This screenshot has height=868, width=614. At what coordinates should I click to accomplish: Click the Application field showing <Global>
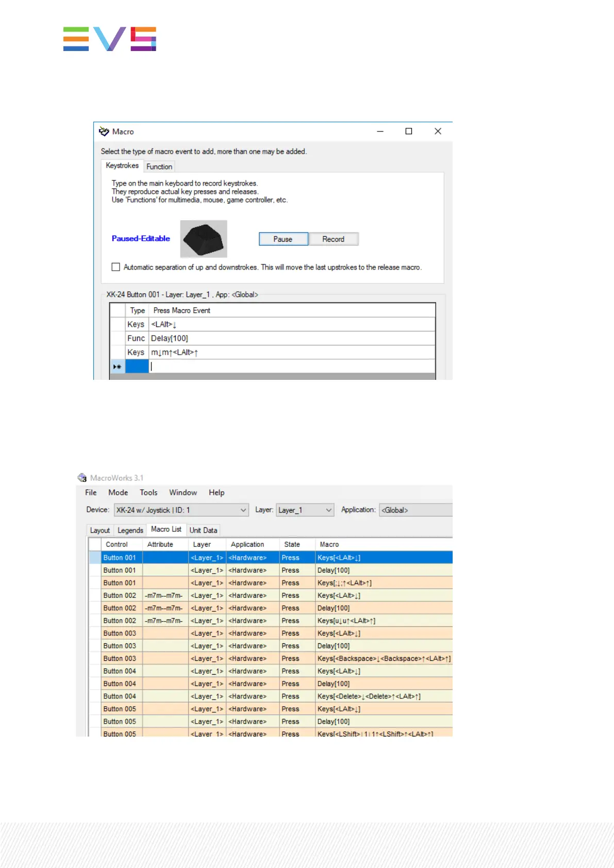coord(416,510)
